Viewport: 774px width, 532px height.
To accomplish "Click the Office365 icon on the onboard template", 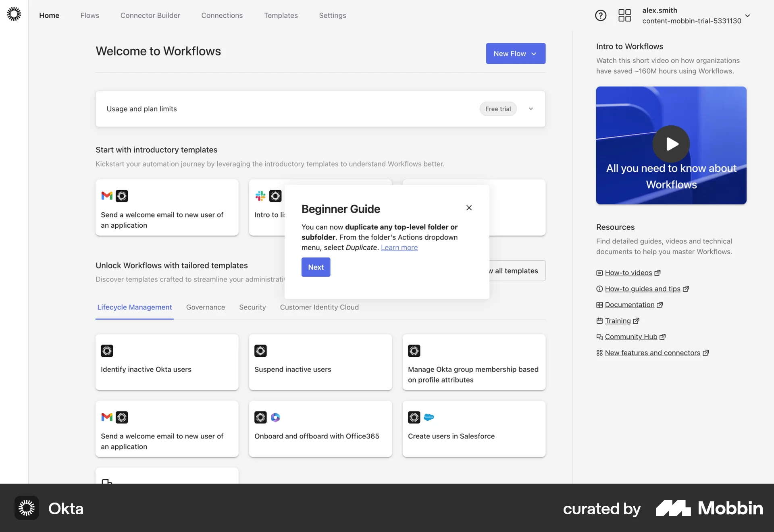I will click(x=275, y=417).
